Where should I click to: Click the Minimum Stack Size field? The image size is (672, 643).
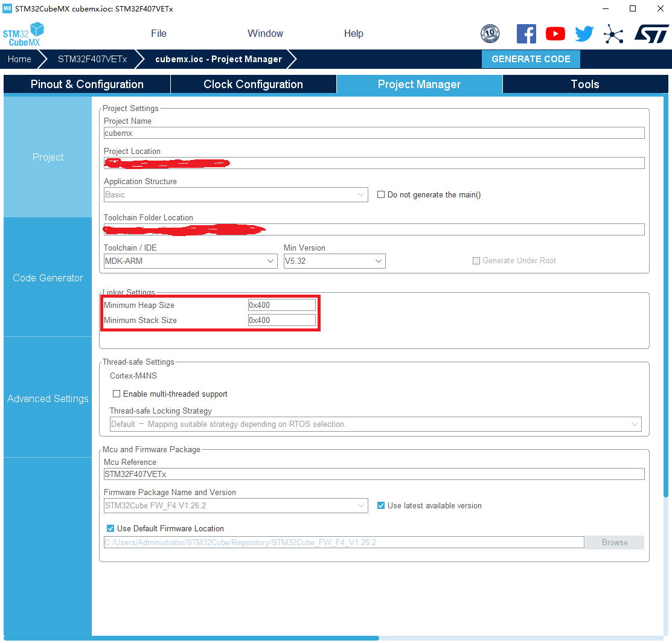(x=282, y=320)
